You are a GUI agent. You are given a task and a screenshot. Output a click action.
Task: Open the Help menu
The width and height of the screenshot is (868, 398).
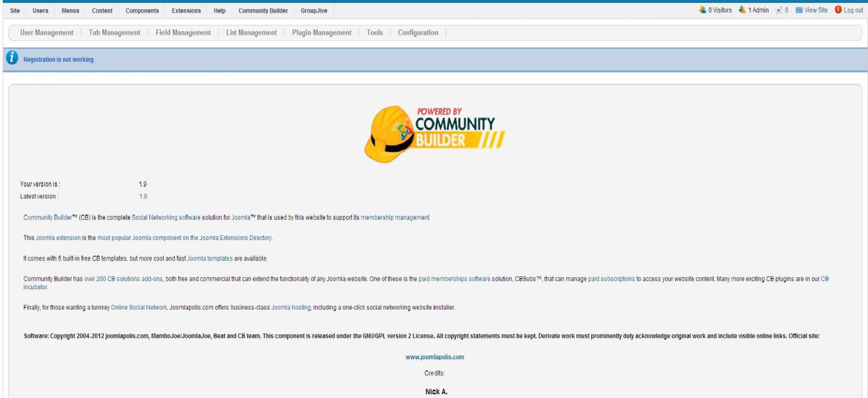(219, 10)
